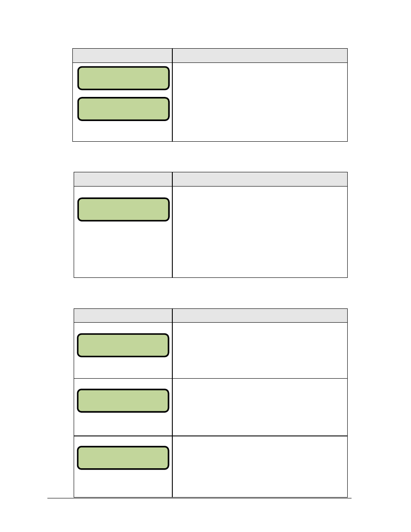Click blank right cell in third table's second row
Screen dimensions: 411x532
(260, 407)
